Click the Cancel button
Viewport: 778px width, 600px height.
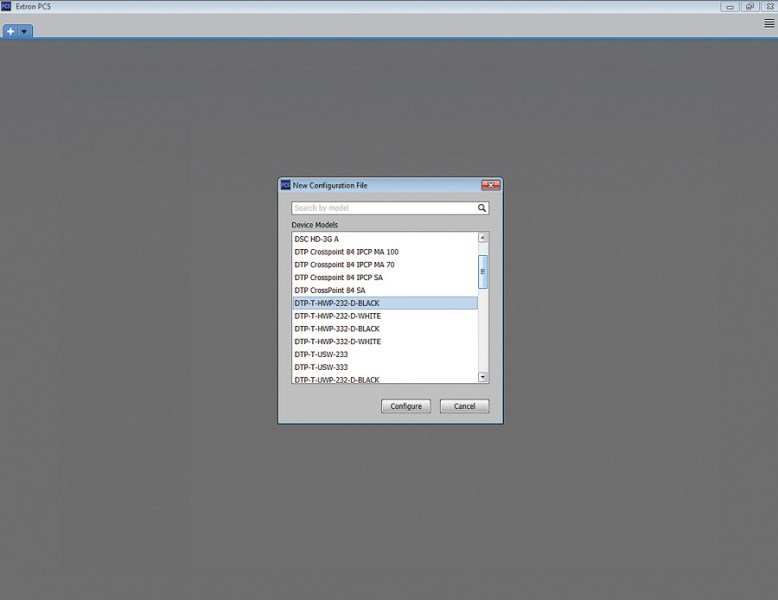464,406
